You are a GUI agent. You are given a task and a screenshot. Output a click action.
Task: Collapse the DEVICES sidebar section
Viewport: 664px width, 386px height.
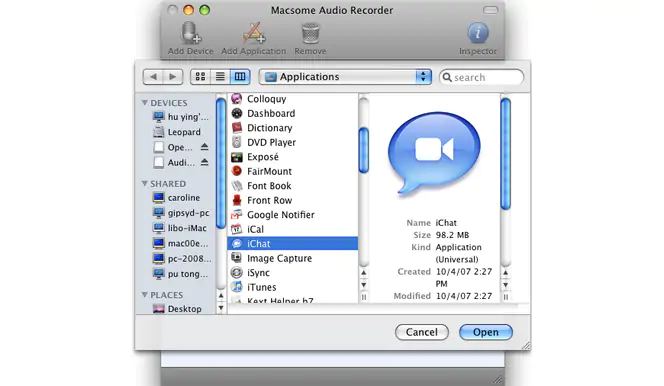point(145,103)
